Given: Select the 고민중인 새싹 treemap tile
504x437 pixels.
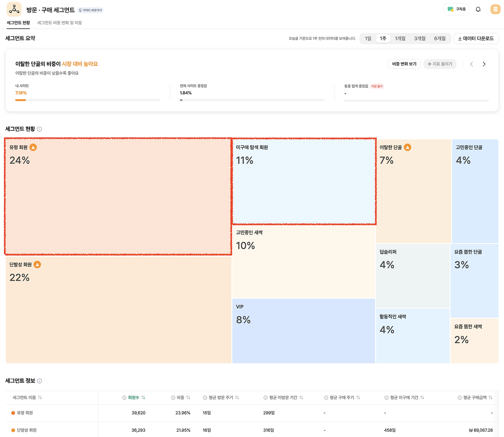Looking at the screenshot, I should (304, 261).
